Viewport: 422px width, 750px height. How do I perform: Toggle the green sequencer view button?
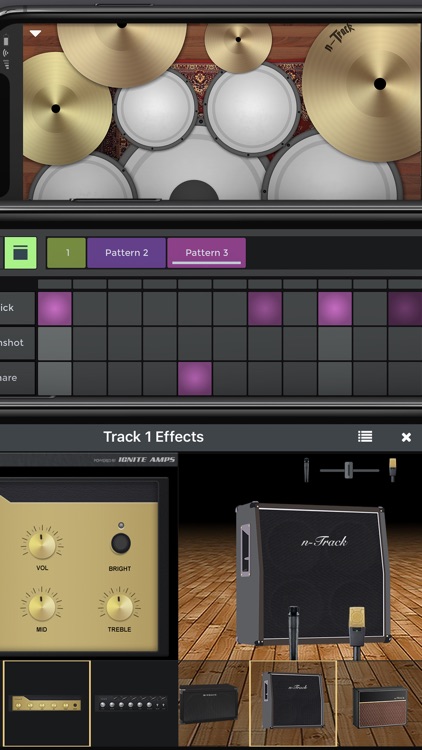(21, 253)
